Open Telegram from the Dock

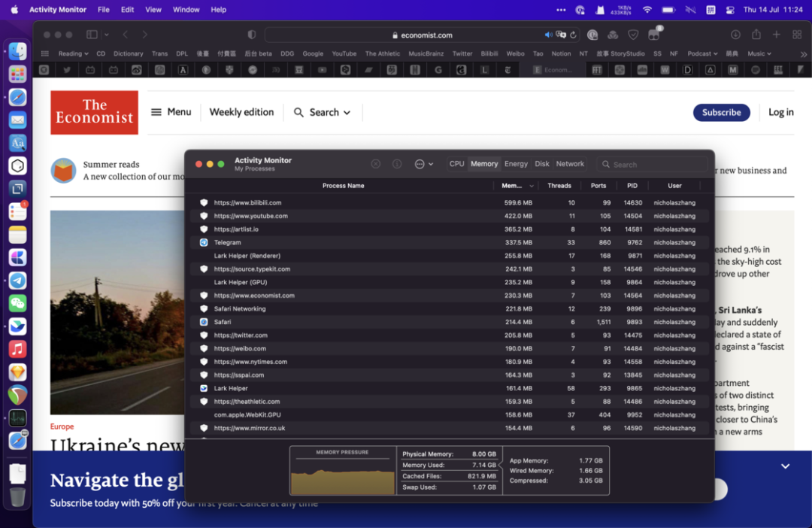(x=18, y=281)
